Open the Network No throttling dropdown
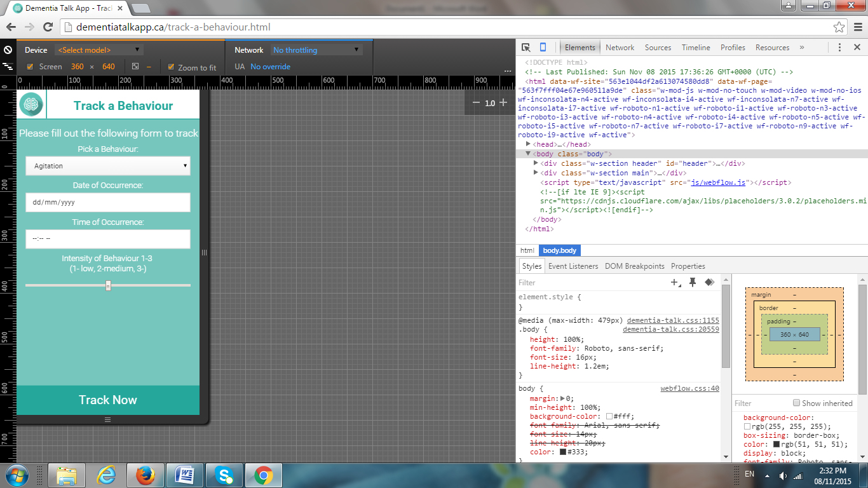 click(x=316, y=50)
